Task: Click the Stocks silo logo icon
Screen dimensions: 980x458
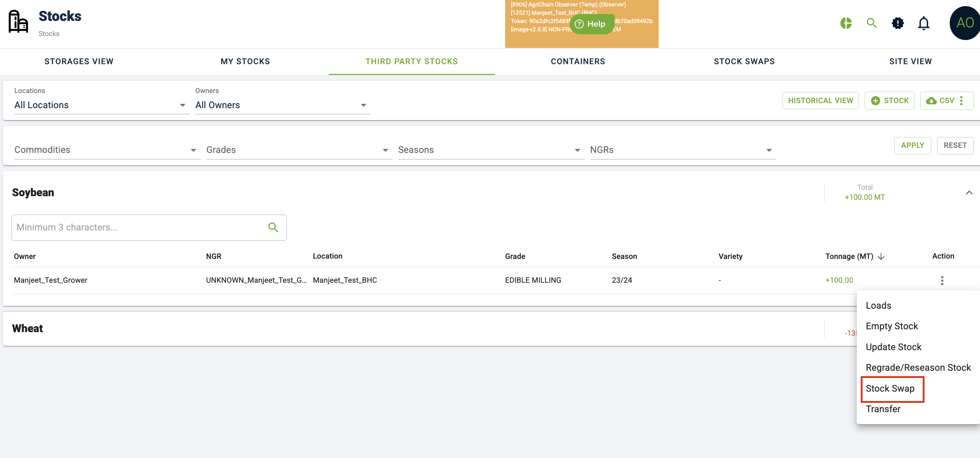Action: pyautogui.click(x=18, y=21)
